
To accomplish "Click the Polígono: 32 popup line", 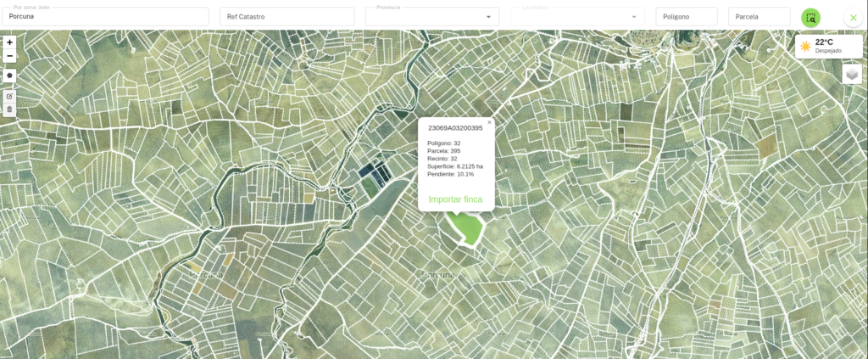I will (444, 143).
